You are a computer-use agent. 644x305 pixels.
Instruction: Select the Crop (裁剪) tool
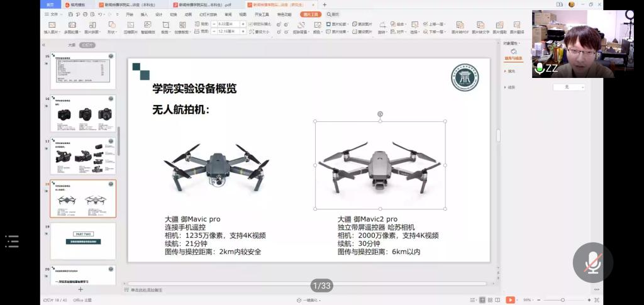165,27
